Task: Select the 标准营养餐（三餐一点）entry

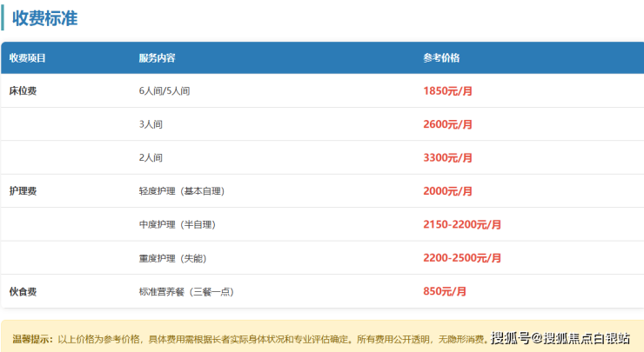Action: coord(186,291)
